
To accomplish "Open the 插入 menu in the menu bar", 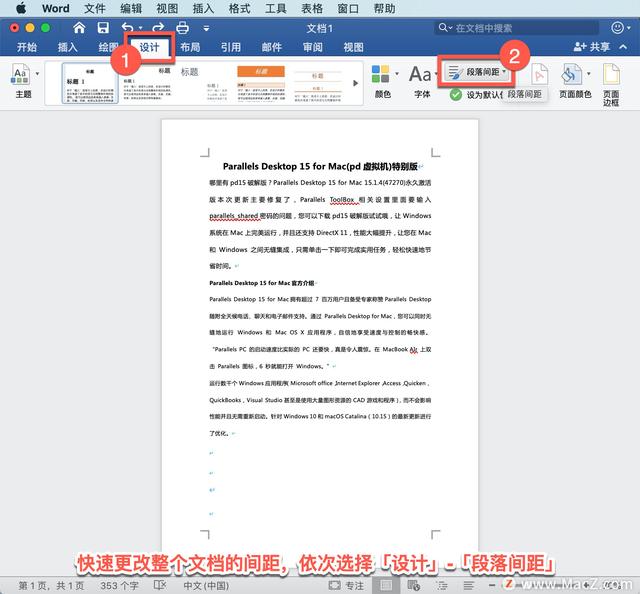I will 203,9.
